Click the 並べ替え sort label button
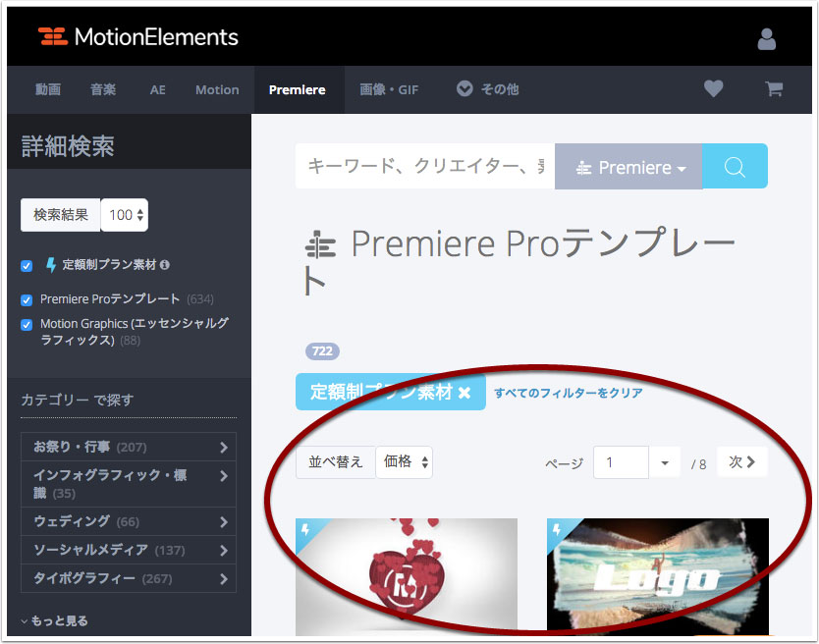The width and height of the screenshot is (819, 644). [x=336, y=462]
